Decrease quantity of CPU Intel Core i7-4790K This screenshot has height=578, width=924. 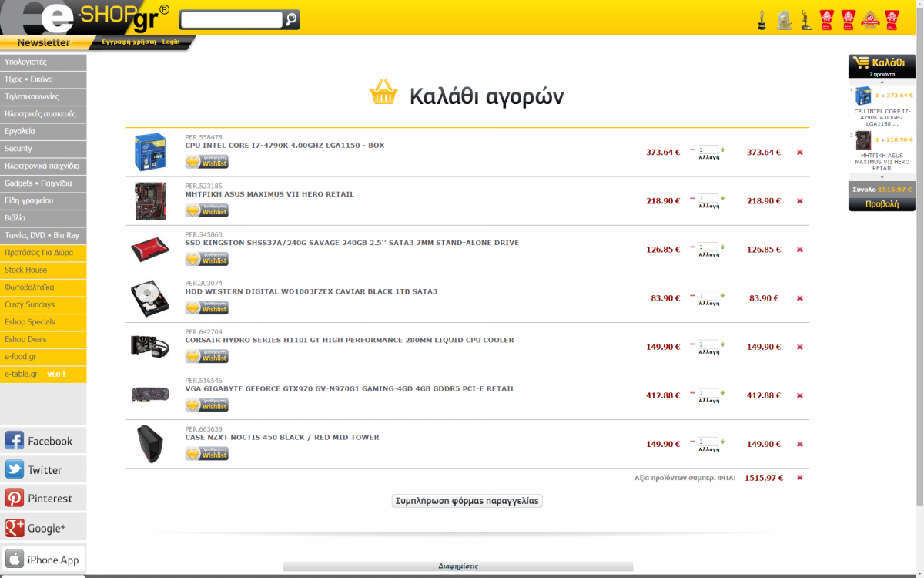coord(692,150)
